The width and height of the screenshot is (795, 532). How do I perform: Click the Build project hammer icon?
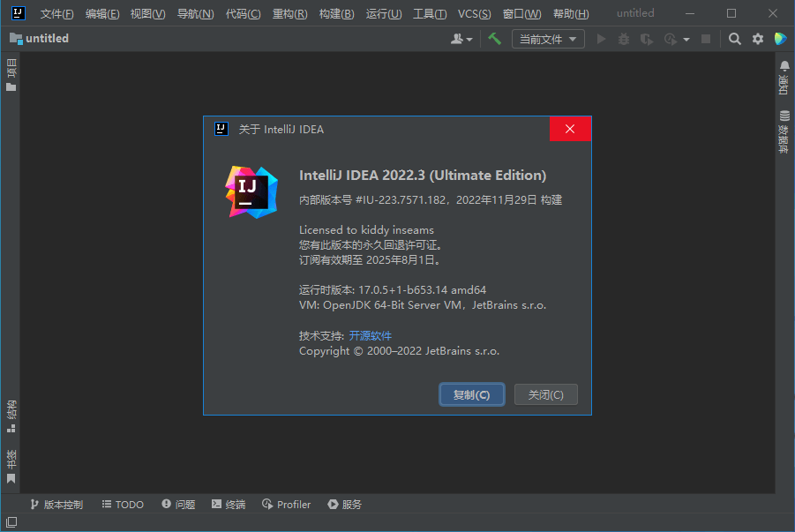pyautogui.click(x=495, y=39)
